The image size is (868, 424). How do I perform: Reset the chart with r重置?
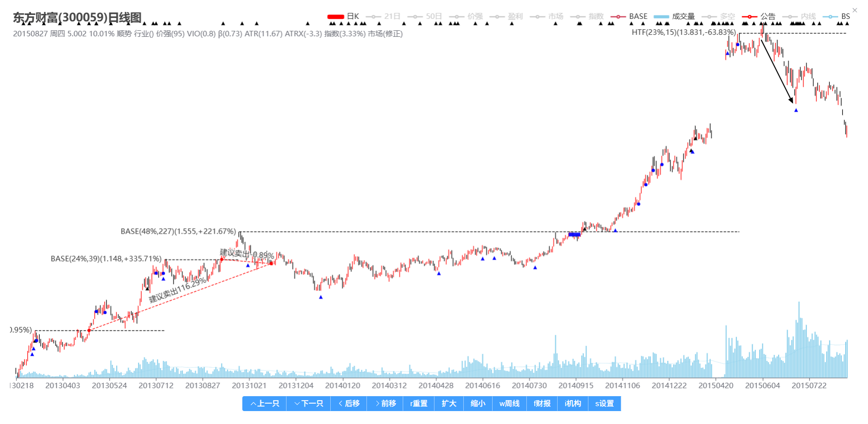coord(419,404)
